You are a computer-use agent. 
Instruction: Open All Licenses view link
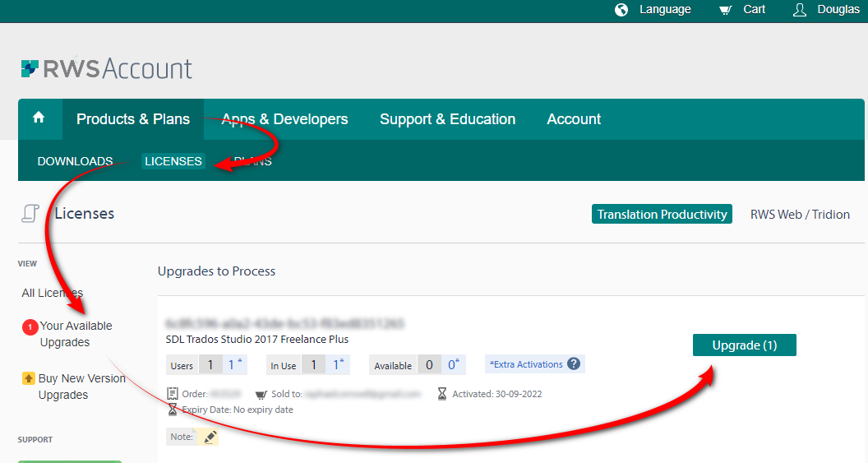point(53,293)
